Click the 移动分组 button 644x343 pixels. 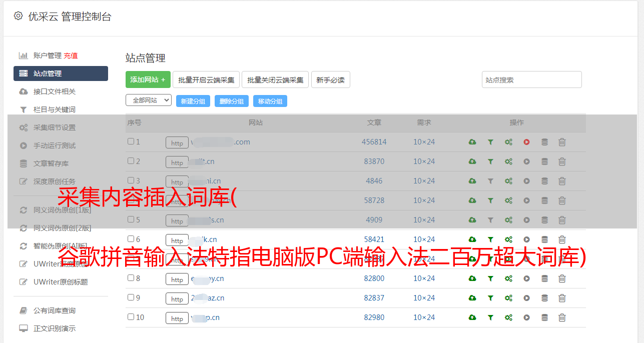(x=270, y=101)
